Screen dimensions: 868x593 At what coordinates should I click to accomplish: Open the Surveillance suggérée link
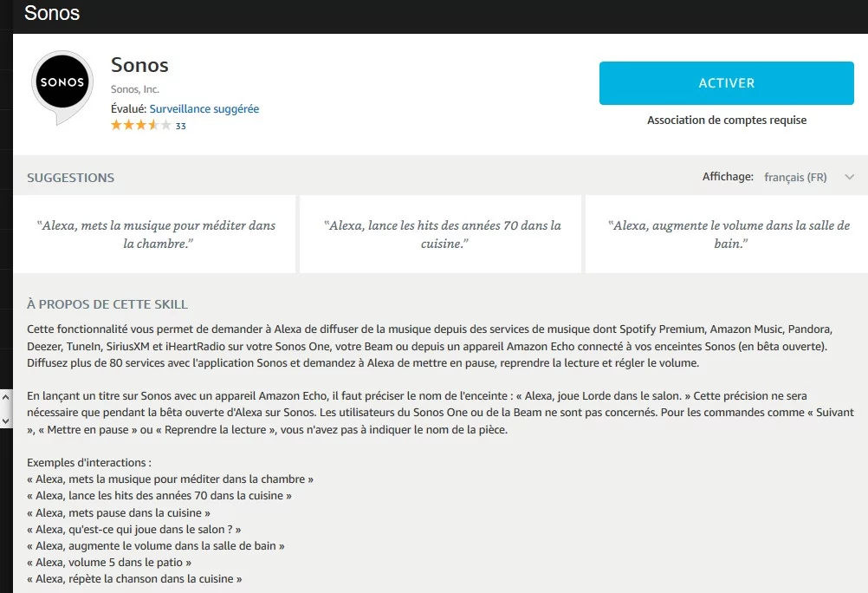point(204,108)
